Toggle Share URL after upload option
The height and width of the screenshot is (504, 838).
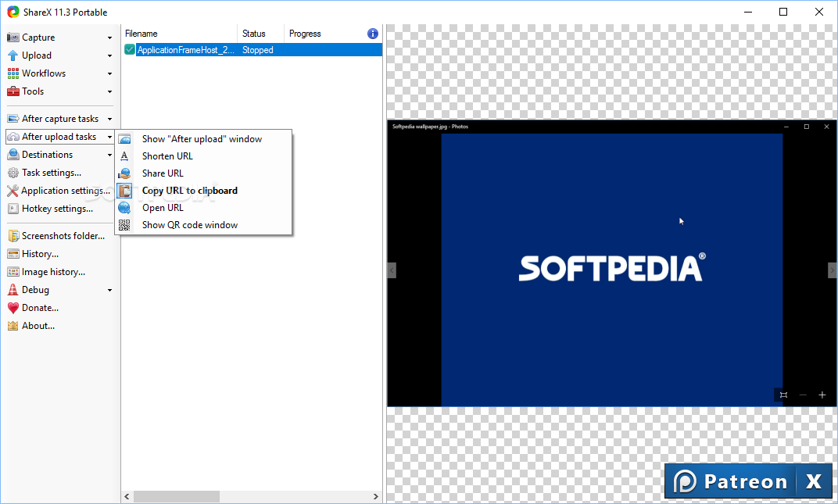tap(203, 173)
